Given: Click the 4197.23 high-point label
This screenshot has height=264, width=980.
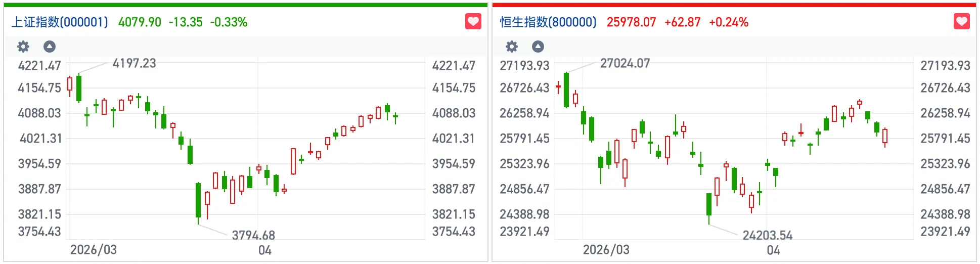Looking at the screenshot, I should (x=134, y=63).
